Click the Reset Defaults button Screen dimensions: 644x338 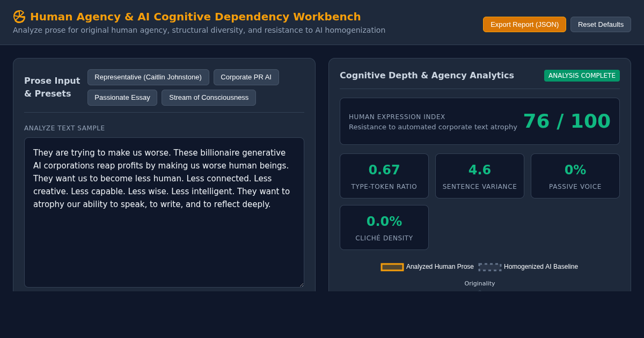601,24
